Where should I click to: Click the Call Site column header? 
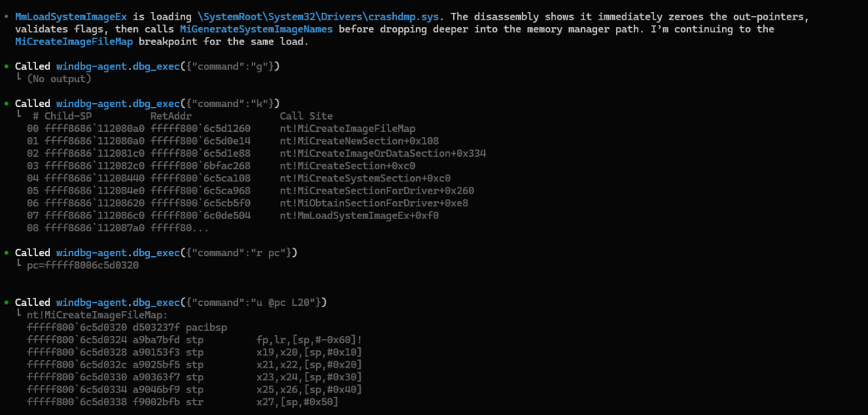click(306, 116)
